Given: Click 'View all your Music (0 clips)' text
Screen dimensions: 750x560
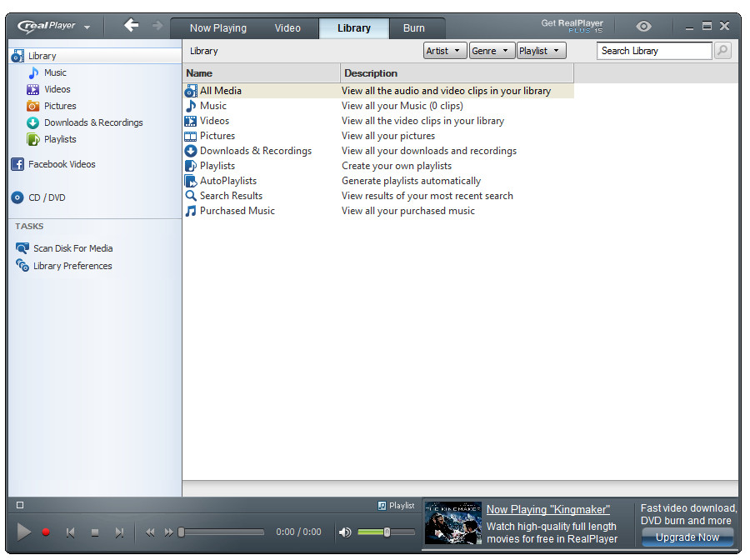Looking at the screenshot, I should click(402, 106).
